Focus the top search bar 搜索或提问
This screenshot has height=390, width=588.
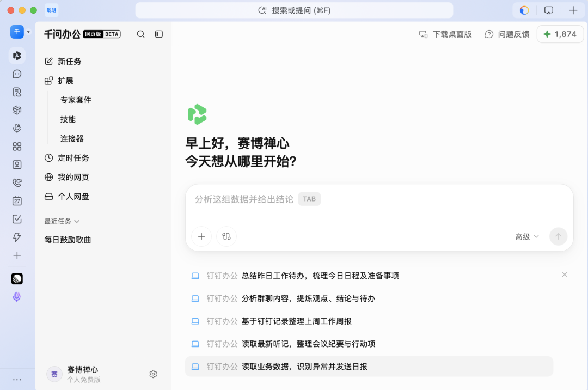click(294, 10)
